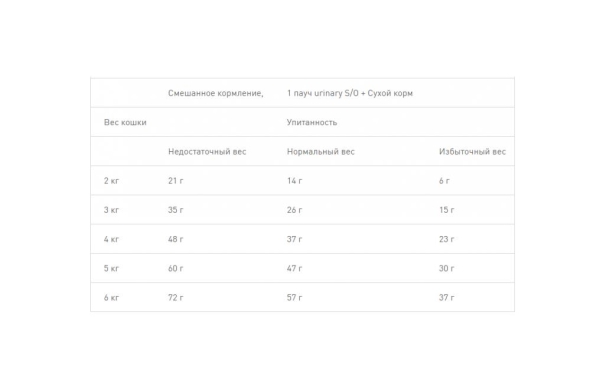Screen dimensions: 600x374
Task: Select the '47 г' cell
Action: (x=294, y=268)
